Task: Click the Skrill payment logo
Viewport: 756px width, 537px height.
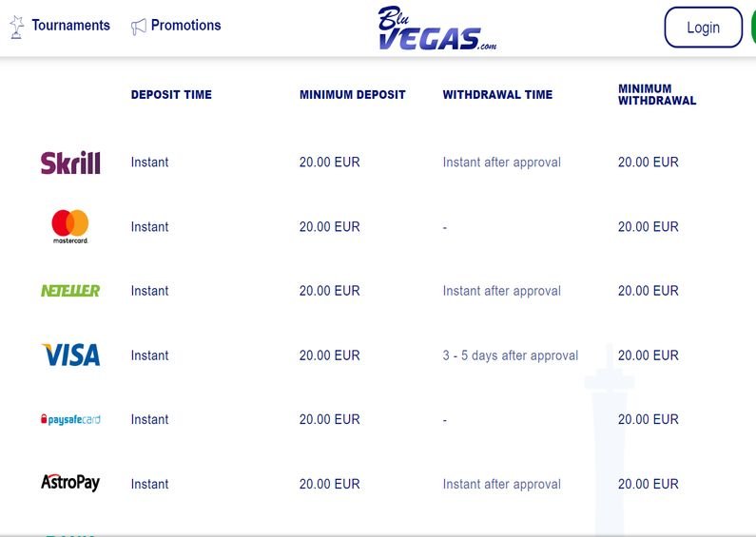Action: pyautogui.click(x=70, y=163)
